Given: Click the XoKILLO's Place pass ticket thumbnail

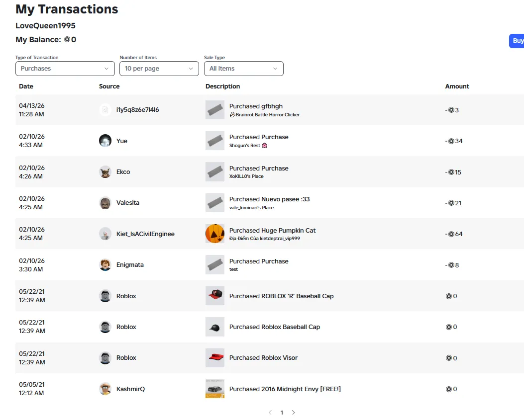Looking at the screenshot, I should tap(215, 172).
